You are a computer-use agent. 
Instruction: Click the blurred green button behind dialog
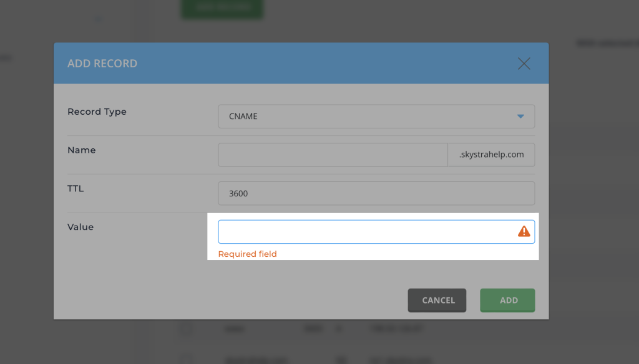coord(222,8)
